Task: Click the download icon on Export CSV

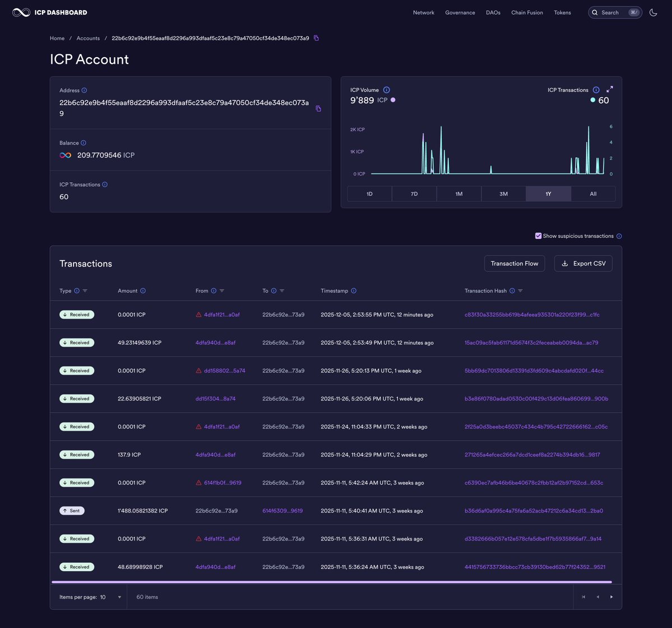Action: click(564, 263)
